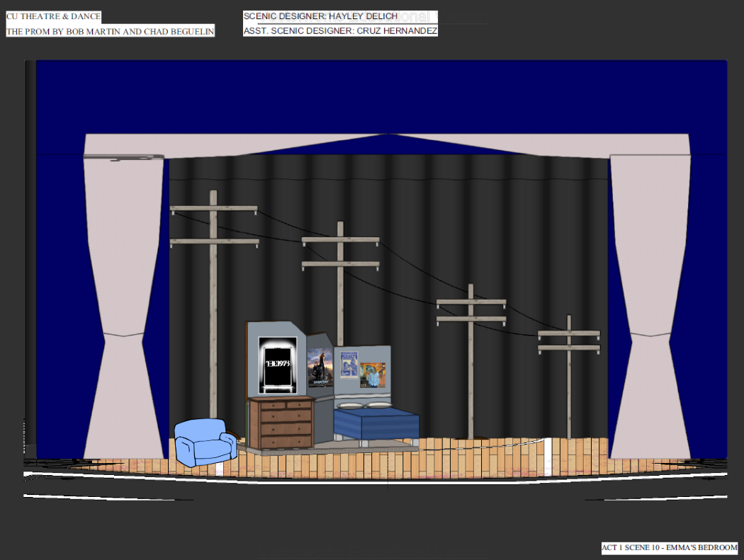Select the THE PROM title credit text

click(110, 30)
